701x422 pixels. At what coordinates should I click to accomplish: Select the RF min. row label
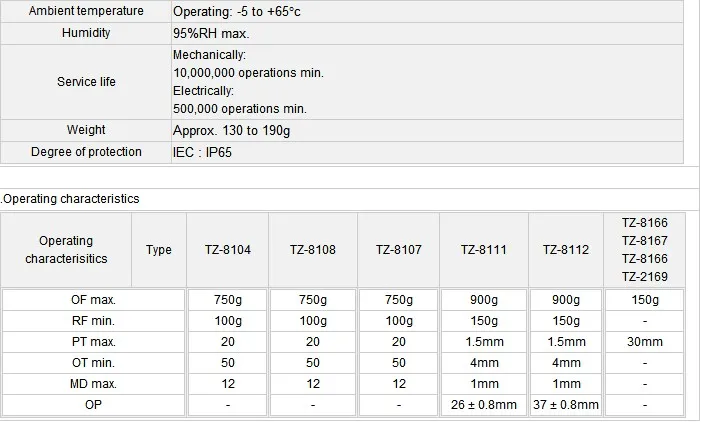(x=93, y=321)
